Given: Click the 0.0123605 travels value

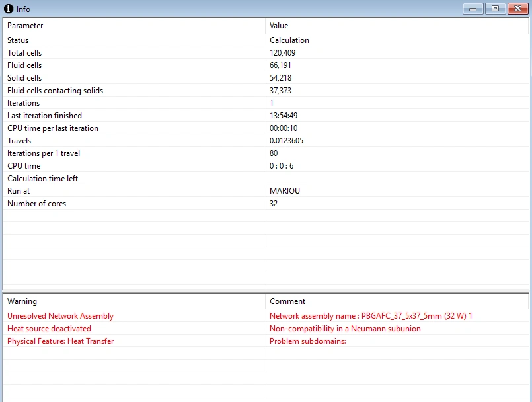Looking at the screenshot, I should 286,141.
